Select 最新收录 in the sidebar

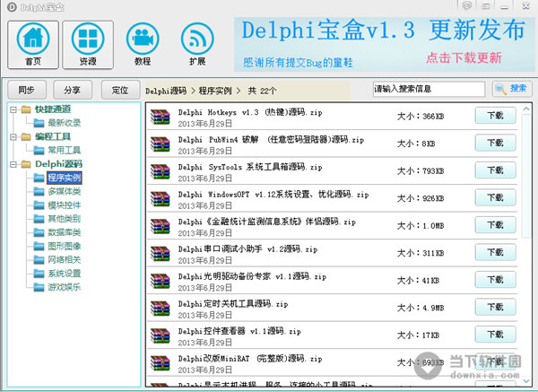tap(65, 123)
